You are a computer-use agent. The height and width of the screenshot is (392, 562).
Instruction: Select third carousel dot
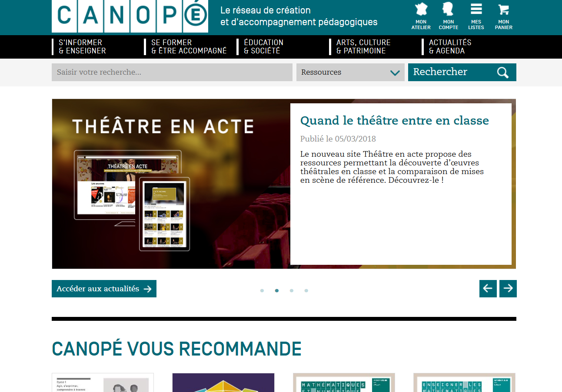pyautogui.click(x=292, y=291)
